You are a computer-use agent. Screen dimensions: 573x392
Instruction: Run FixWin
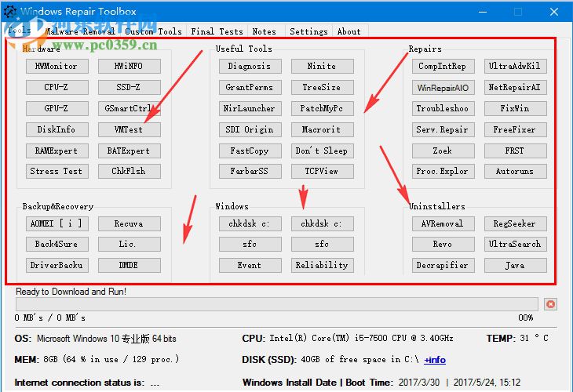coord(515,108)
